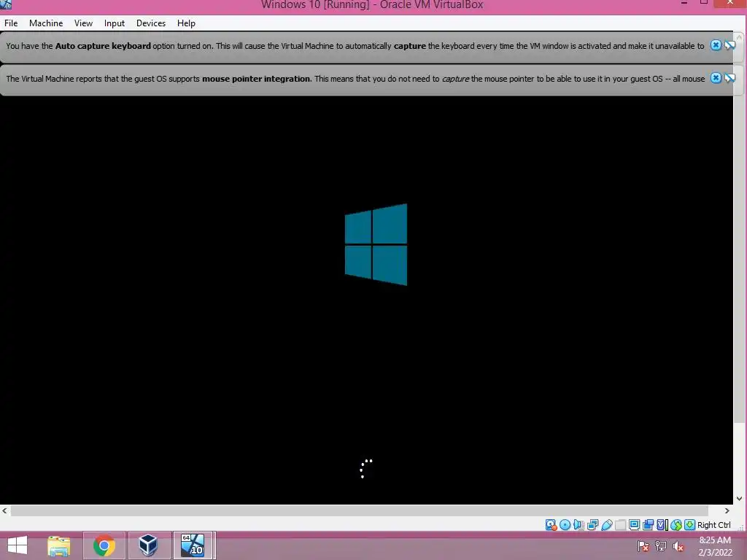Suppress future Auto capture keyboard messages icon
Screen dimensions: 747x560
(x=729, y=45)
